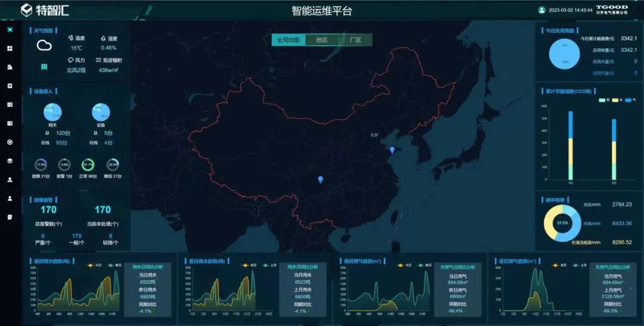644x326 pixels.
Task: Click the stacked layers icon in sidebar
Action: point(10,160)
